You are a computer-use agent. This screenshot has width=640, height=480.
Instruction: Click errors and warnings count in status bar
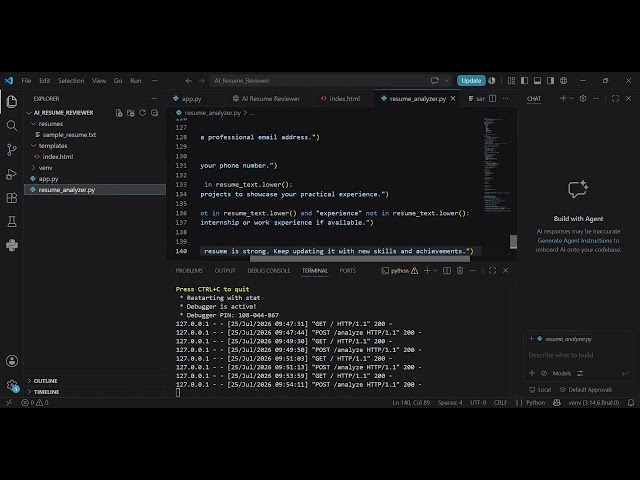click(35, 402)
